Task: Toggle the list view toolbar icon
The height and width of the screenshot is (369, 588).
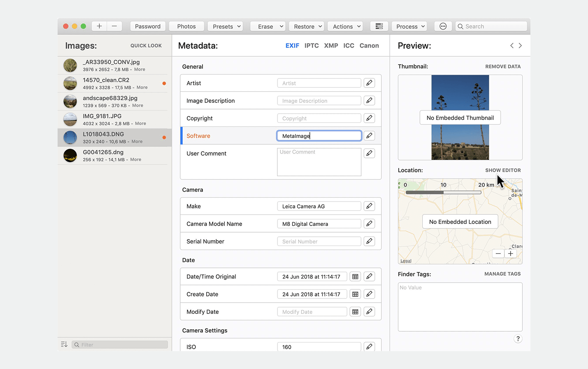Action: point(379,26)
